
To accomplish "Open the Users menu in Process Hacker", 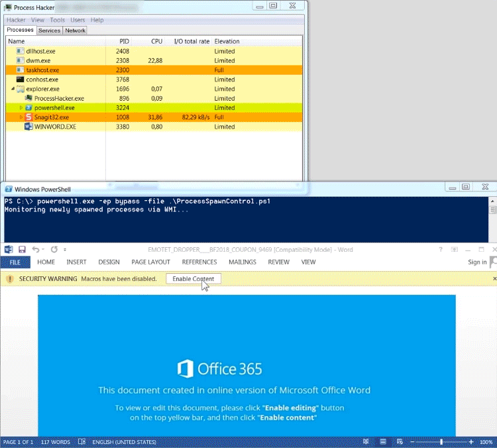I will [x=78, y=20].
